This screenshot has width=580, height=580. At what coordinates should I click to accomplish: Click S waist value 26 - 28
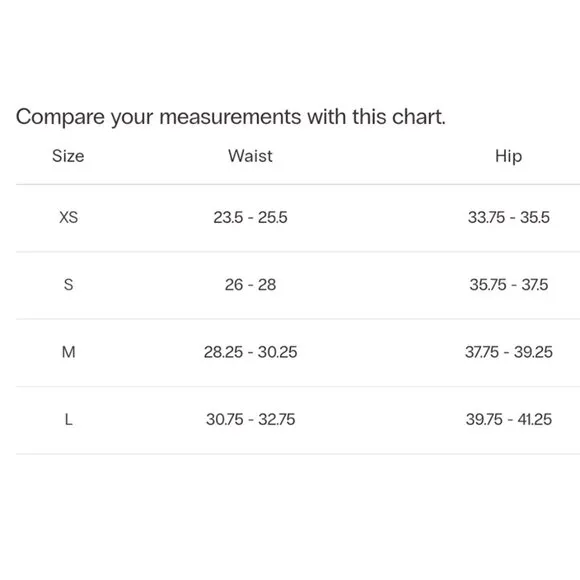click(250, 285)
